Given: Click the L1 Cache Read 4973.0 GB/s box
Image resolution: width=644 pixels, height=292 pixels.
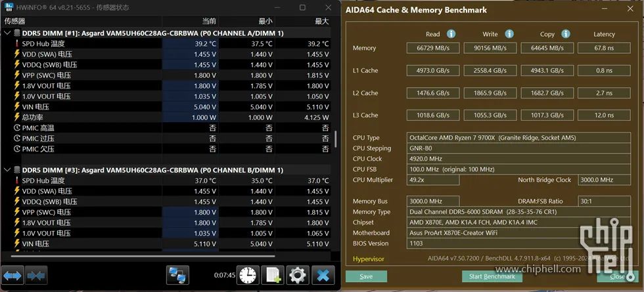Looking at the screenshot, I should (433, 71).
